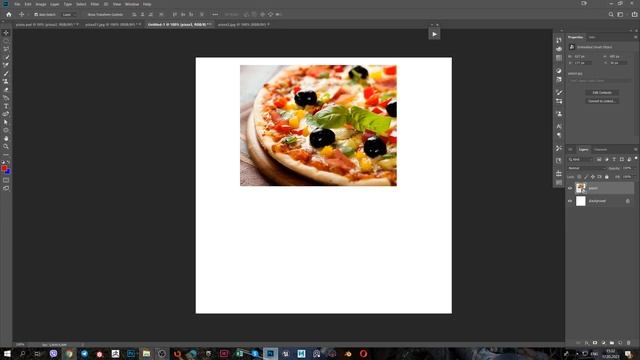Viewport: 640px width, 360px height.
Task: Filter layers by pixel layers icon
Action: click(599, 159)
